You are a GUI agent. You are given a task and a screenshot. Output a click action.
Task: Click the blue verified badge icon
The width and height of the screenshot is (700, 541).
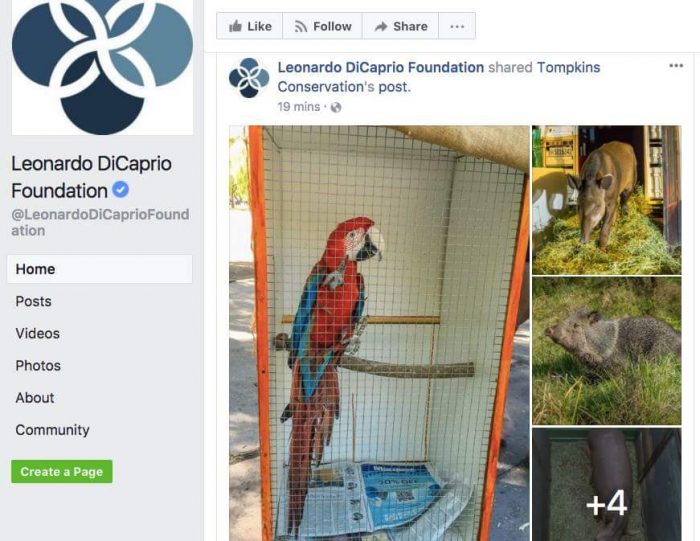[121, 190]
